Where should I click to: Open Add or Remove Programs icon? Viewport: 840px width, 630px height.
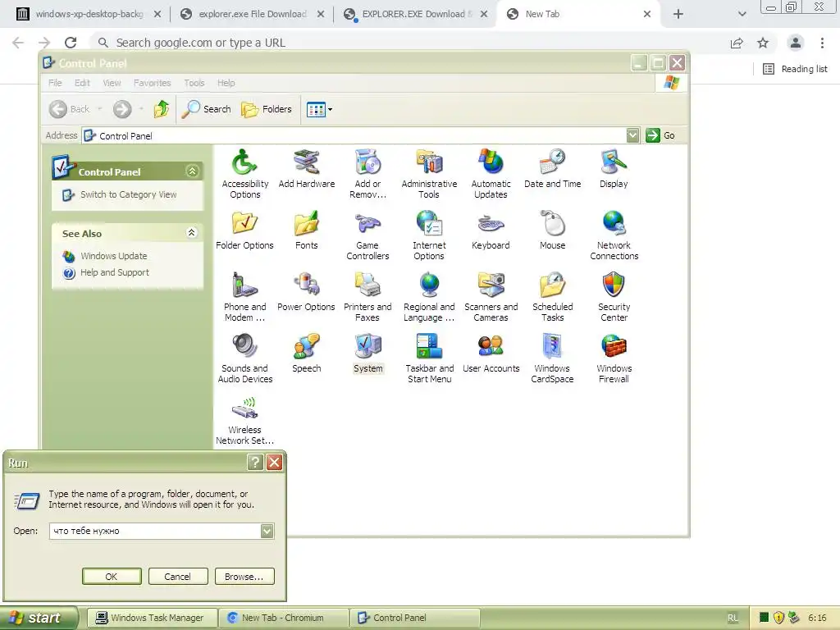pyautogui.click(x=367, y=174)
